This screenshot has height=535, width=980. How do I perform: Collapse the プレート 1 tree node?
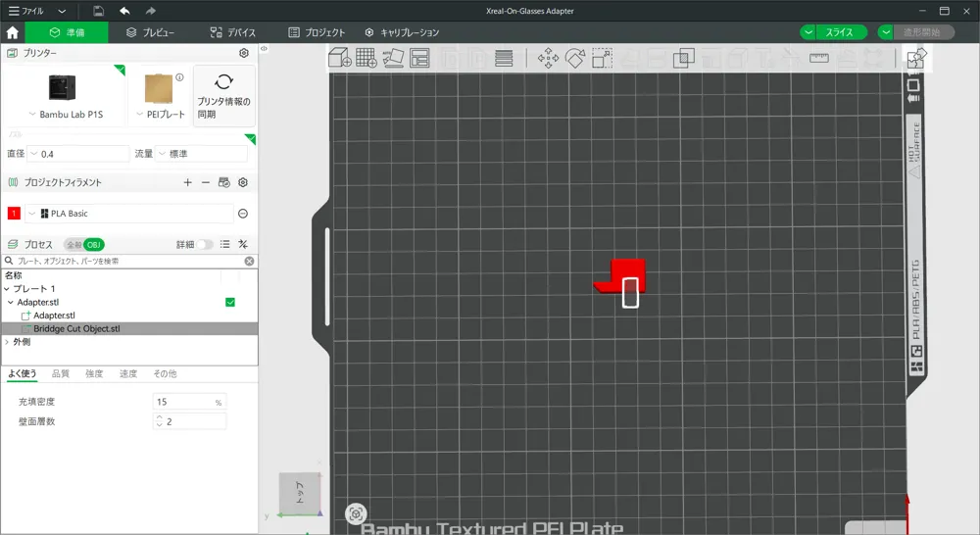pos(7,289)
